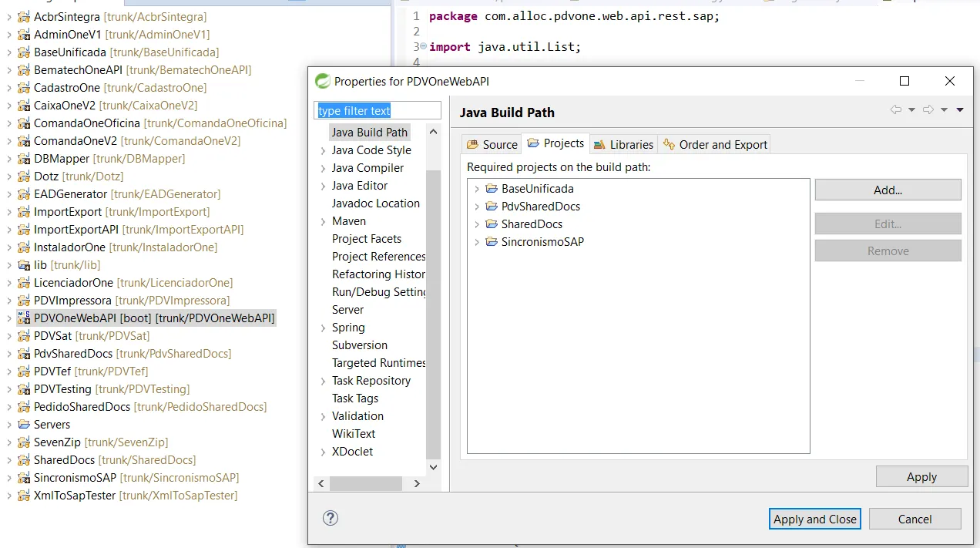
Task: Switch to the Libraries tab
Action: 623,144
